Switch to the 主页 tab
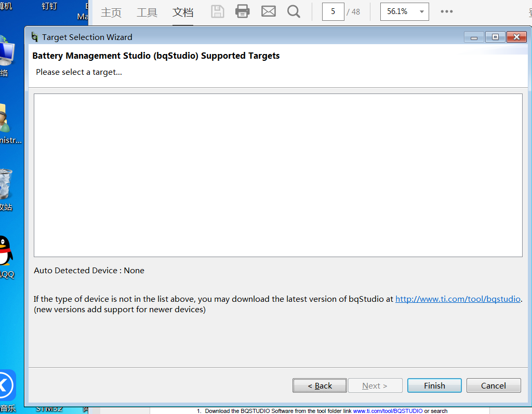This screenshot has height=414, width=532. (x=111, y=12)
